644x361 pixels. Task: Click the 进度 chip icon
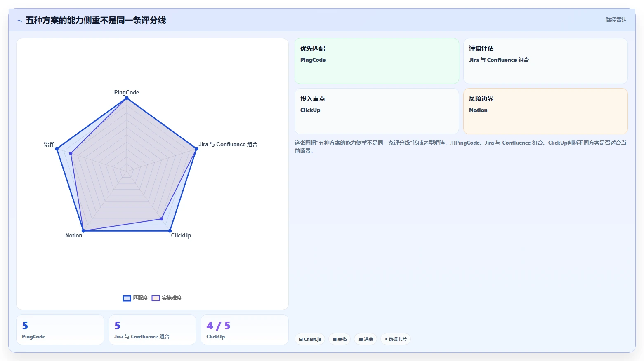[361, 340]
